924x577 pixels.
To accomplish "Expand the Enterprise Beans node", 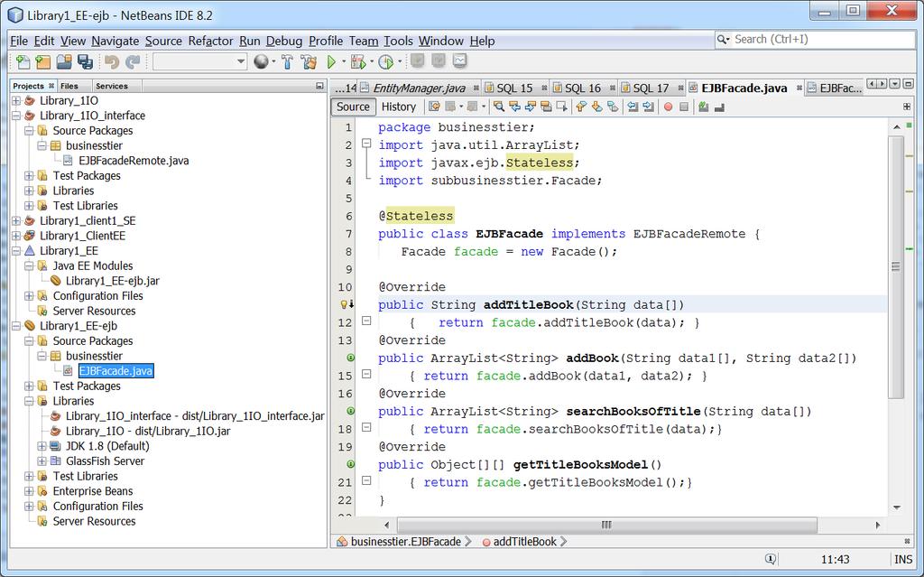I will click(x=29, y=491).
